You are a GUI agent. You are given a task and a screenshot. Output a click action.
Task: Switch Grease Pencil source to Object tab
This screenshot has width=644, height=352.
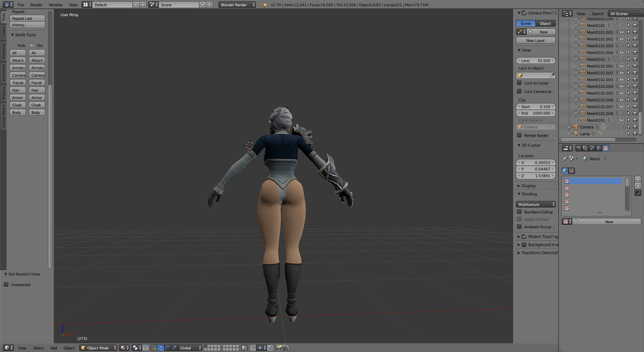coord(545,23)
